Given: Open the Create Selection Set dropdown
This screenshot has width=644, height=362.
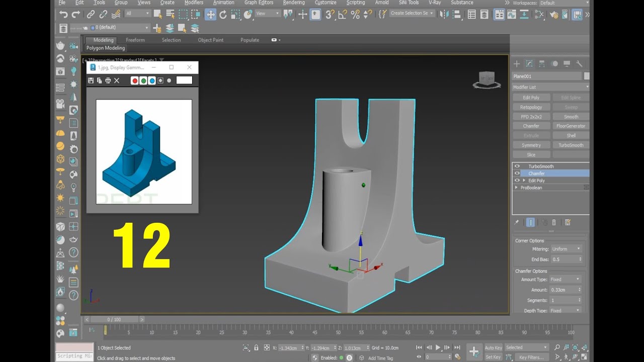Looking at the screenshot, I should tap(412, 14).
